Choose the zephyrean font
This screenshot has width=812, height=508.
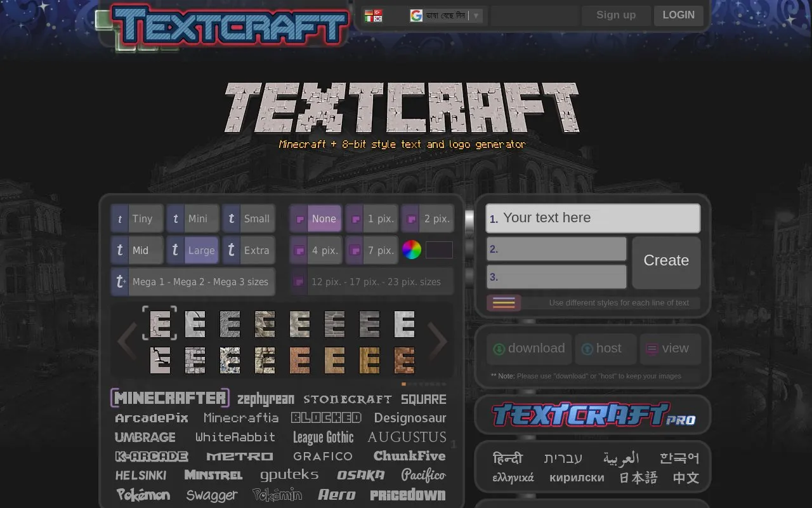coord(265,399)
